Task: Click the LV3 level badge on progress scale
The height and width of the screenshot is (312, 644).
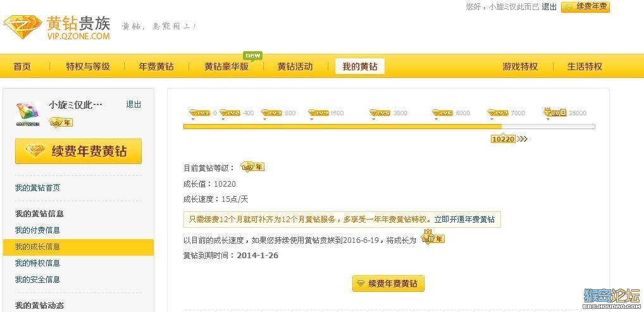Action: tap(271, 113)
